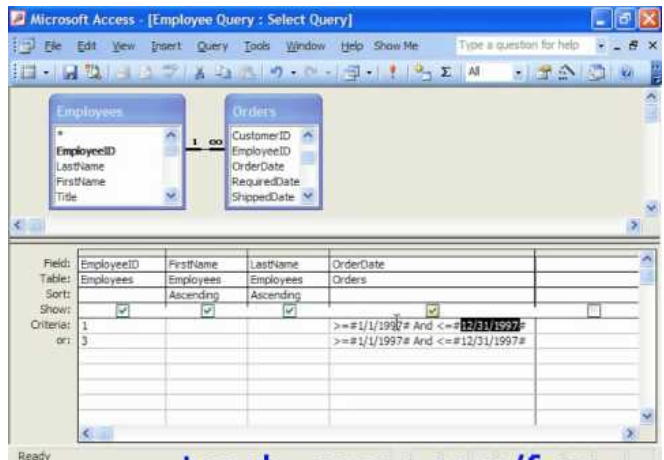The height and width of the screenshot is (460, 664).
Task: Click the File Search toolbar icon
Action: click(92, 72)
